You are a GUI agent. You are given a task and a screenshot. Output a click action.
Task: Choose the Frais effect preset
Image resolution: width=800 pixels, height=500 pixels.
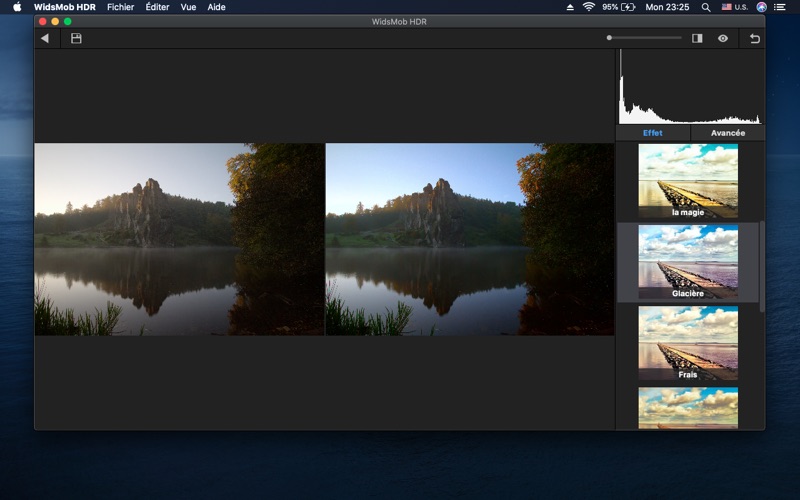[688, 343]
